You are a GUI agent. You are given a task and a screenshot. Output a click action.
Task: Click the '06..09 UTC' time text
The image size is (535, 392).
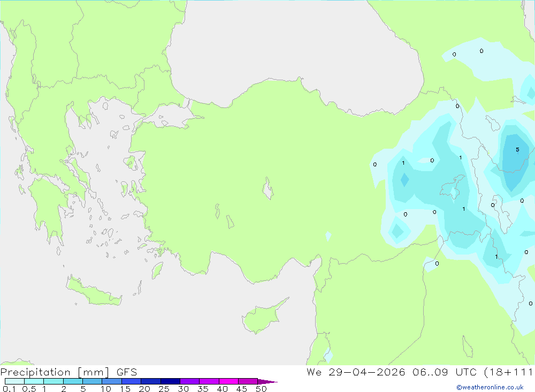coord(444,372)
